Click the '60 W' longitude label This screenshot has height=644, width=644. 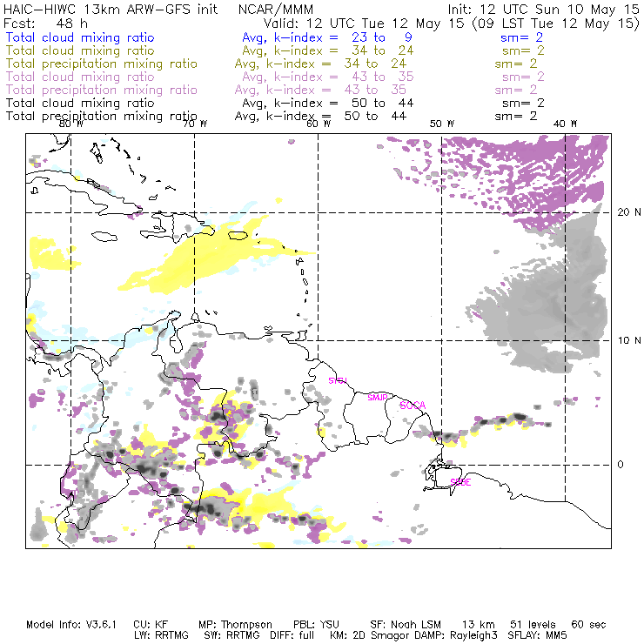click(x=319, y=124)
